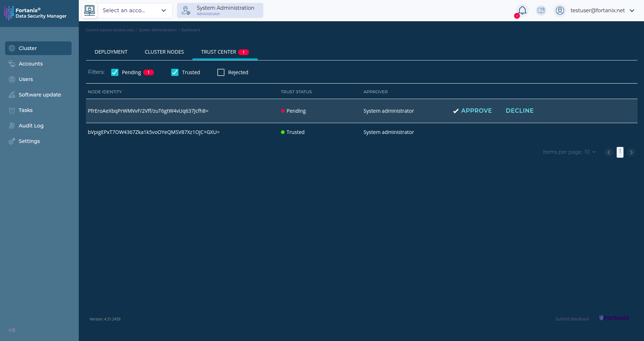Switch to the Cluster Nodes tab
644x341 pixels.
[x=164, y=52]
